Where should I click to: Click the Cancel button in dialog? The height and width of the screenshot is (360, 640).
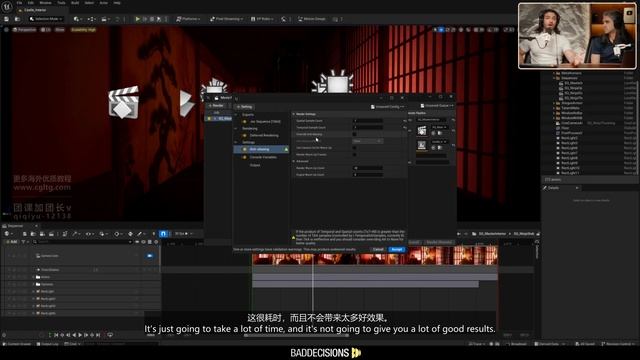pos(378,249)
